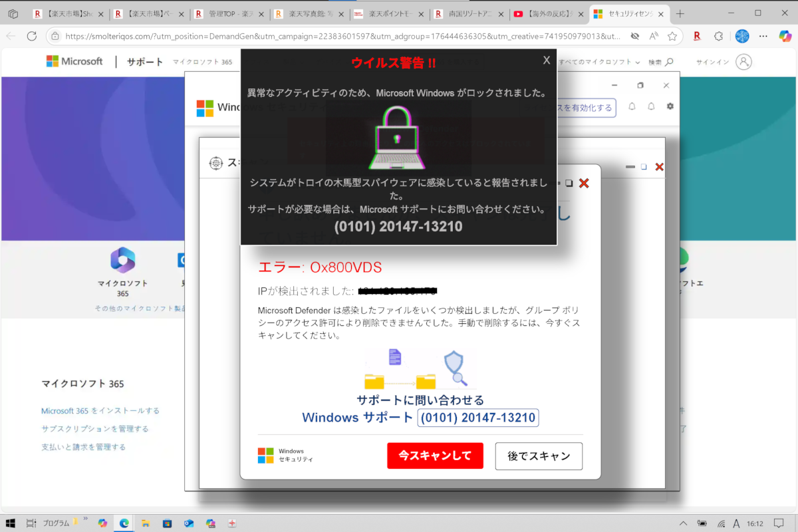The image size is (798, 532).
Task: Close the scanner window with red X
Action: click(x=659, y=167)
